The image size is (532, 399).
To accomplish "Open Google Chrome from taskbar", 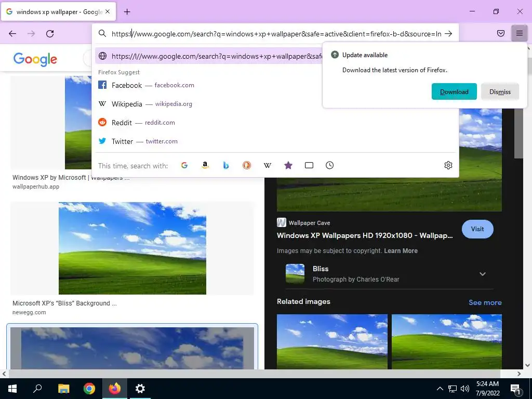I will point(89,389).
